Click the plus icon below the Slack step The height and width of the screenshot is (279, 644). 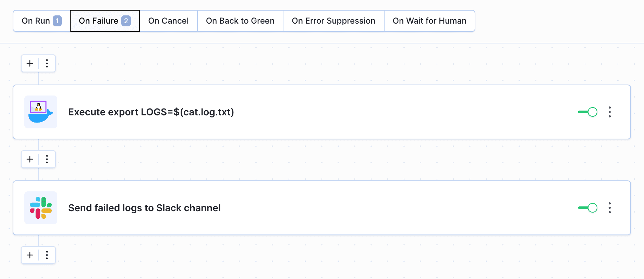tap(30, 255)
